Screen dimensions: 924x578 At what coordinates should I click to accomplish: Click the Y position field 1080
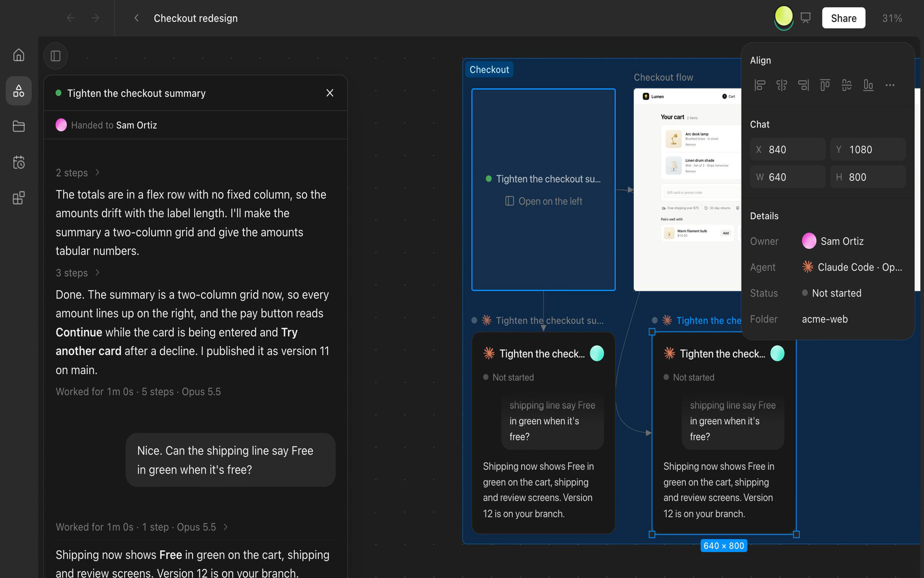pos(868,149)
